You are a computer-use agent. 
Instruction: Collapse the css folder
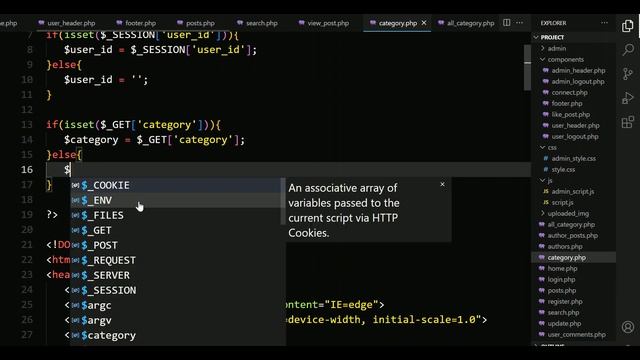[552, 147]
